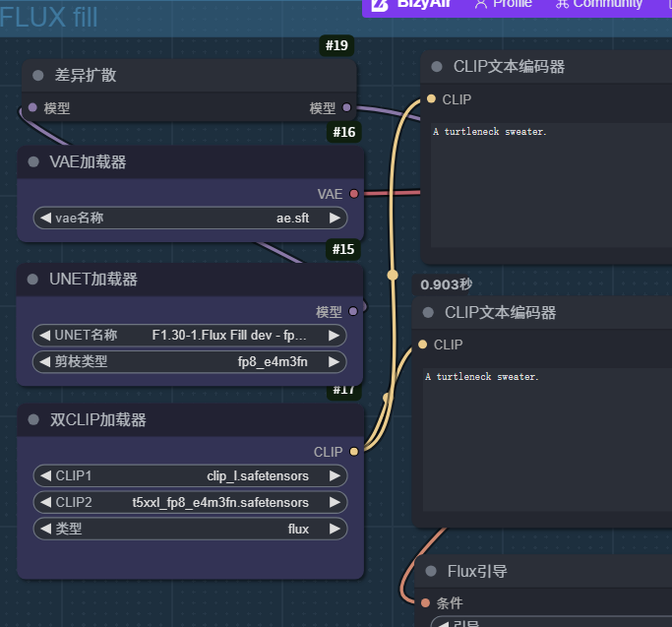Click the BizyAir logo icon
Image resolution: width=672 pixels, height=627 pixels.
point(380,4)
